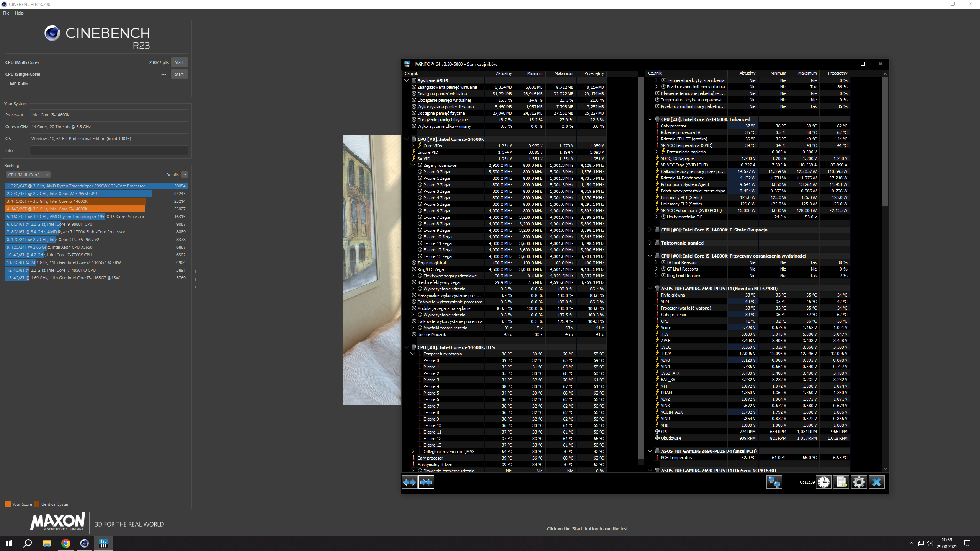Open the Help menu
Image resolution: width=980 pixels, height=551 pixels.
tap(19, 13)
